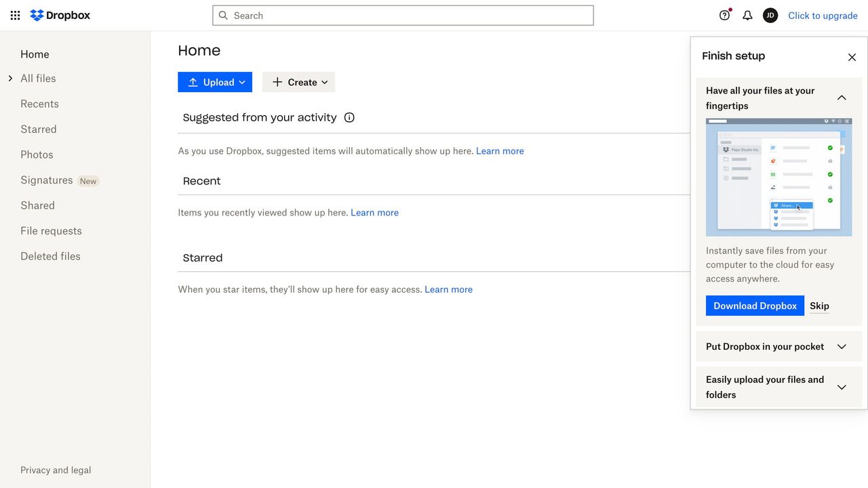
Task: Click the Dropbox logo
Action: coord(60,16)
